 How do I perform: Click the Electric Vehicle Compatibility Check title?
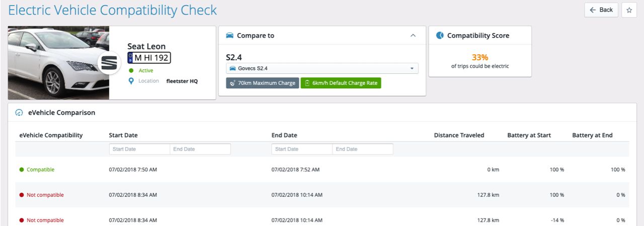(113, 10)
